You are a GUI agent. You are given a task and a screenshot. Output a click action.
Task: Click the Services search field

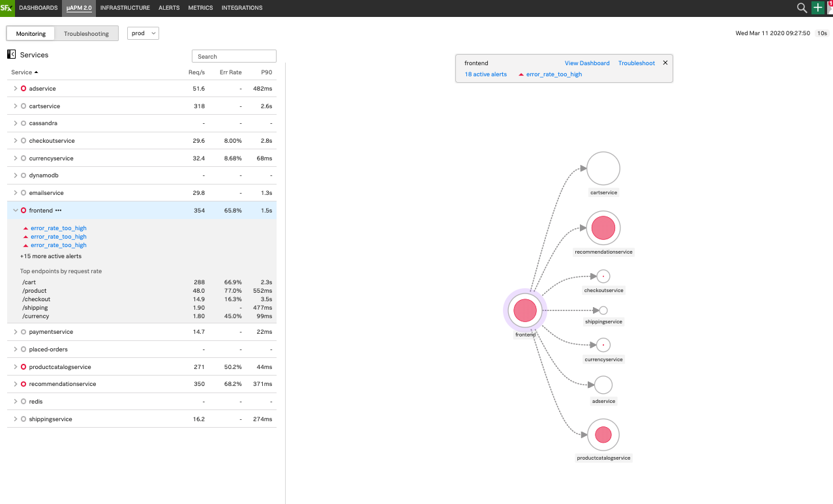click(x=234, y=56)
